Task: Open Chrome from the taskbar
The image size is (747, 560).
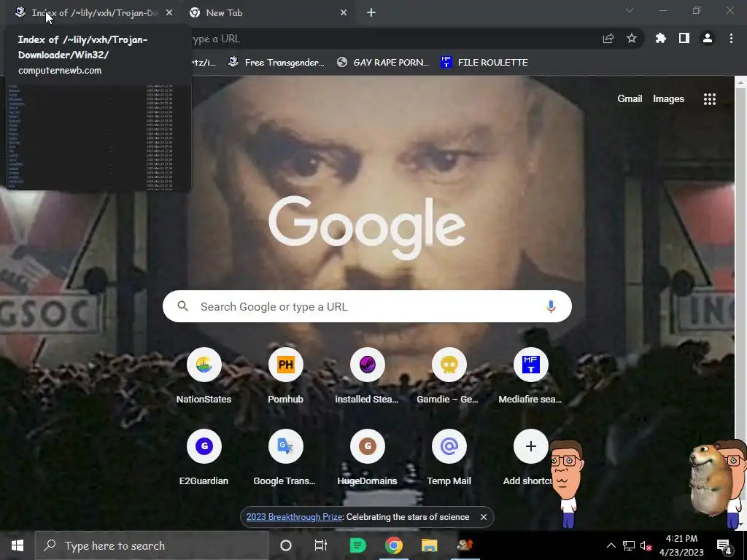Action: (393, 545)
